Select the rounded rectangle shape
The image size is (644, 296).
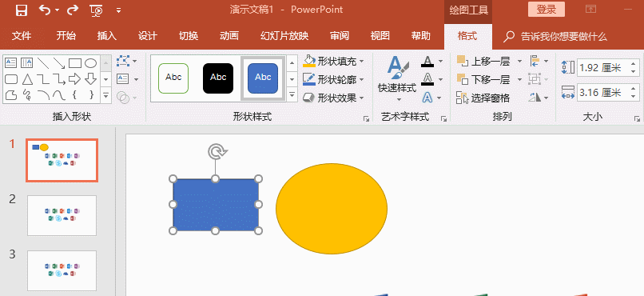(x=10, y=79)
